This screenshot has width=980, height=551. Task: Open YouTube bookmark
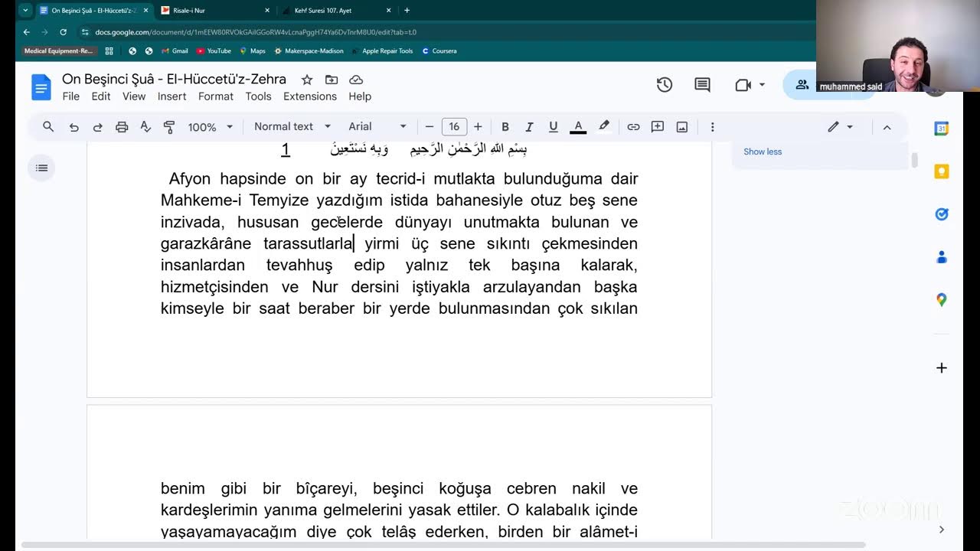(214, 51)
